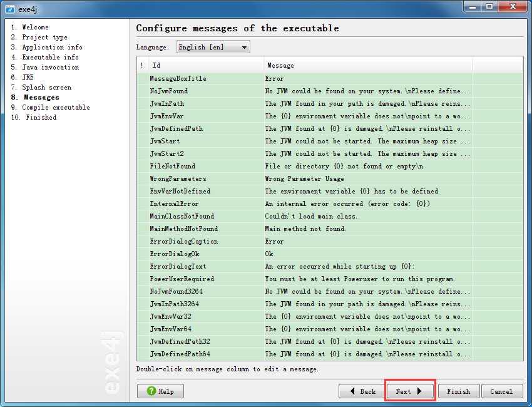The image size is (532, 407).
Task: Select the PowerUserRequired row
Action: click(330, 279)
